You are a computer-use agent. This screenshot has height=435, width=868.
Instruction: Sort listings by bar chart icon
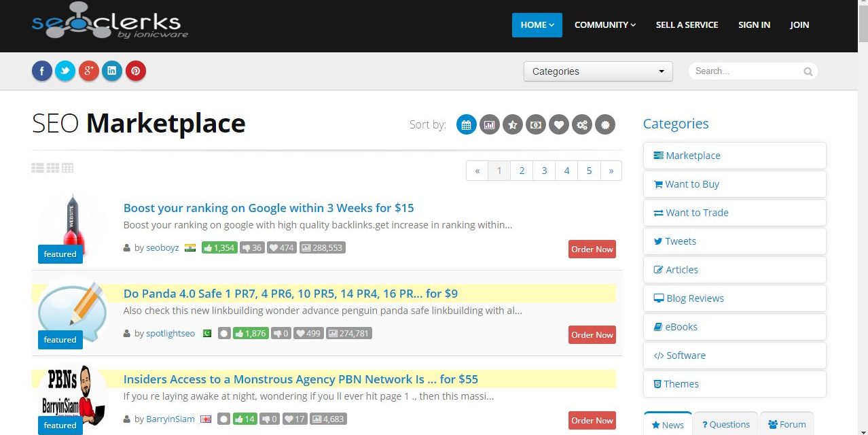coord(490,124)
